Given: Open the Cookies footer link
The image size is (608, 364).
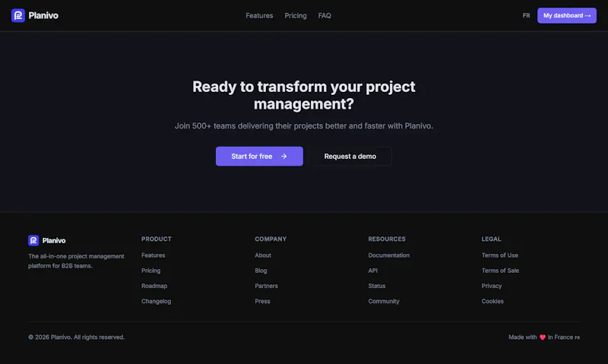Looking at the screenshot, I should [x=492, y=301].
